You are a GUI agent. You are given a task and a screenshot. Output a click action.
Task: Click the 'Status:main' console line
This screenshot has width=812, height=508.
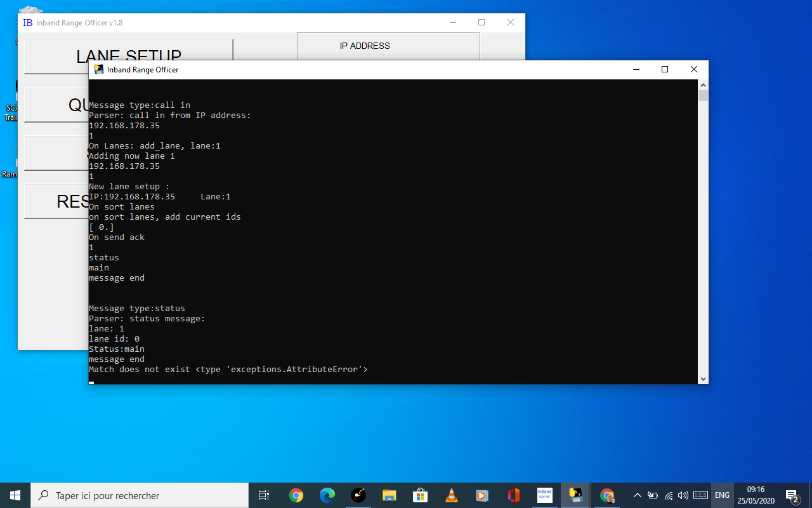(117, 349)
